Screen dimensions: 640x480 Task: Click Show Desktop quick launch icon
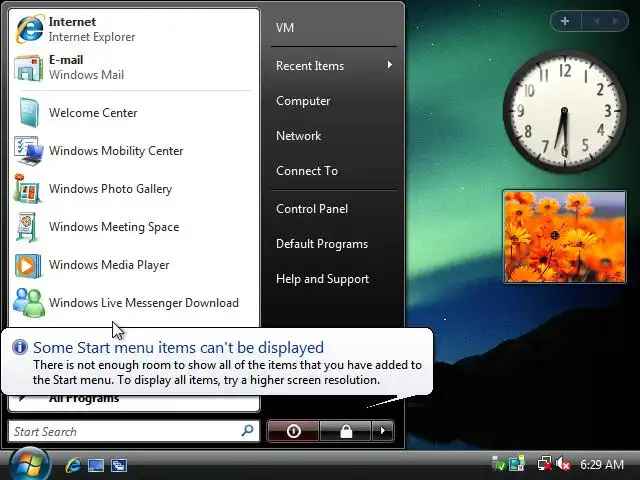(x=96, y=465)
